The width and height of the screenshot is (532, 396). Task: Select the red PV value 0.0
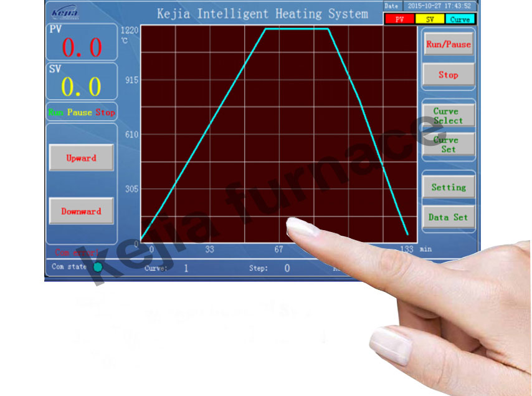pos(82,47)
